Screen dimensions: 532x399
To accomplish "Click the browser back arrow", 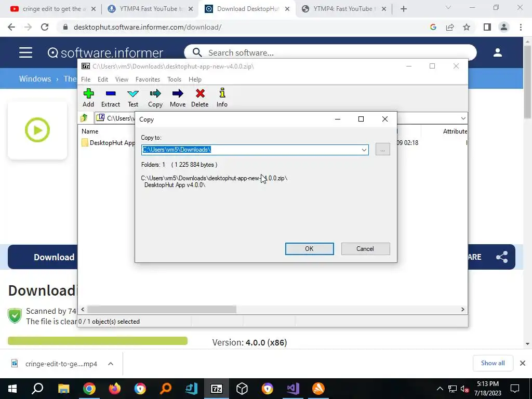I will click(11, 27).
